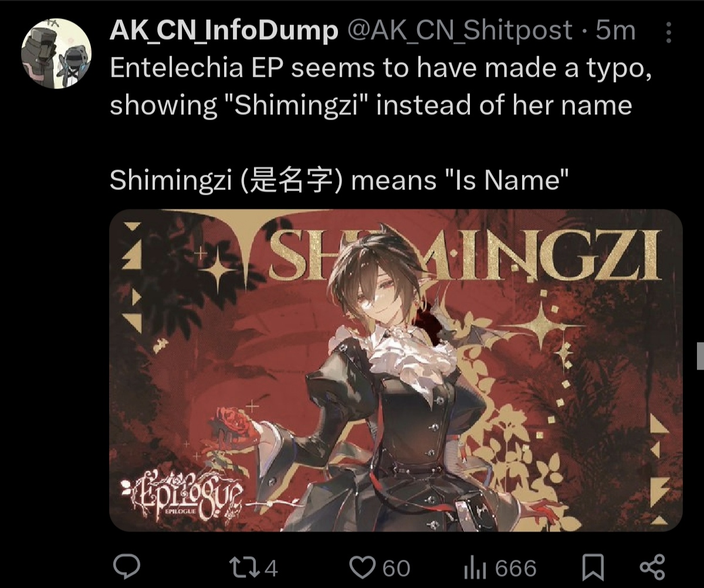Click the AK_CN_InfoDump display name
Viewport: 704px width, 588px height.
tap(224, 31)
